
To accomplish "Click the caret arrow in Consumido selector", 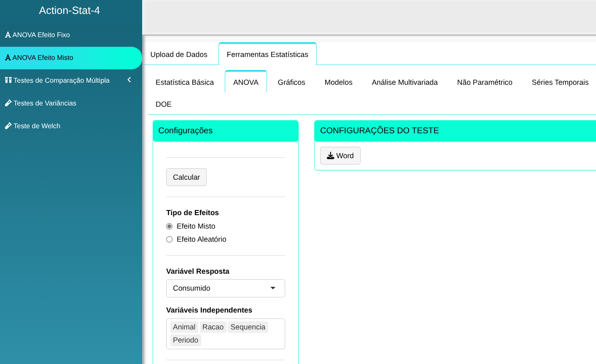I will click(x=273, y=288).
